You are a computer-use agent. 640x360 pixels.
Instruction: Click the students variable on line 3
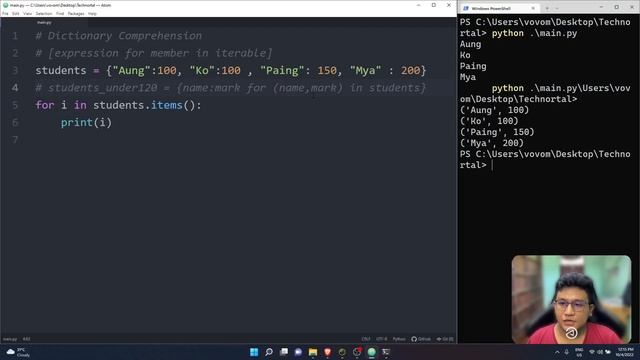pos(61,71)
